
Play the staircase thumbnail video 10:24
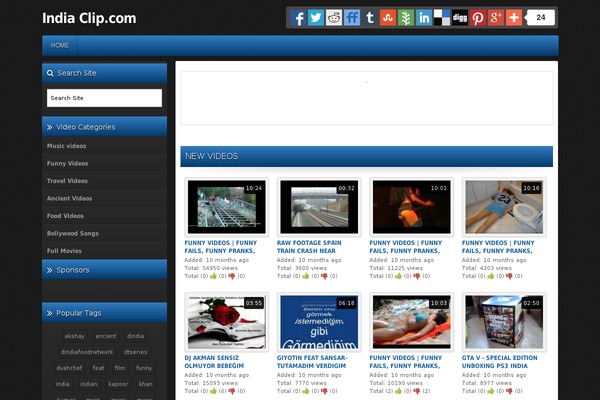227,207
